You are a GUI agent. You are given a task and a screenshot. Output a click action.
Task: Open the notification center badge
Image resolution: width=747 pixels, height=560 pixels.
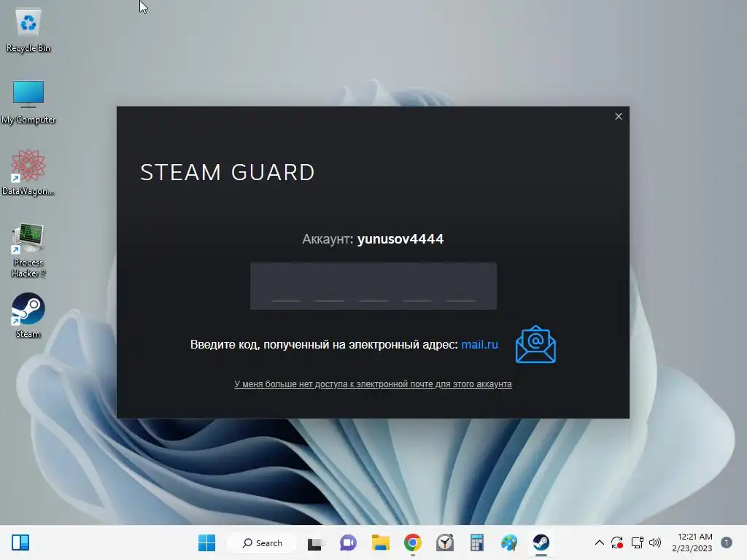(x=727, y=542)
